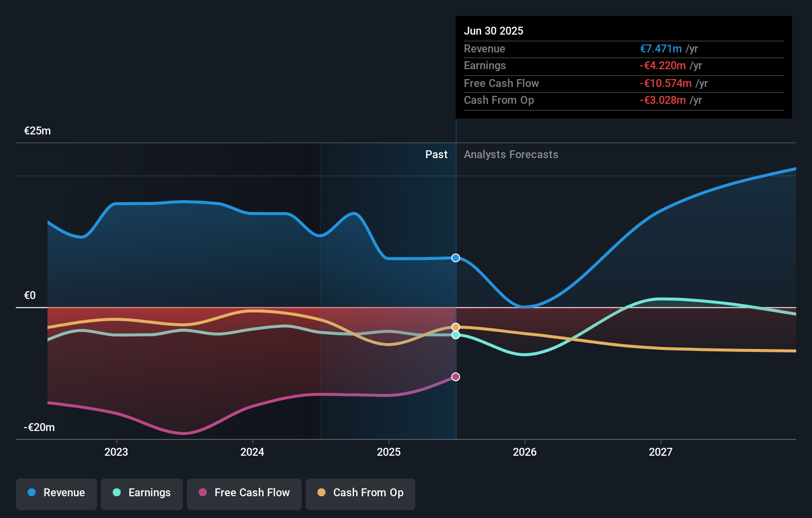
Task: Toggle the Cash From Op legend button
Action: click(x=361, y=494)
